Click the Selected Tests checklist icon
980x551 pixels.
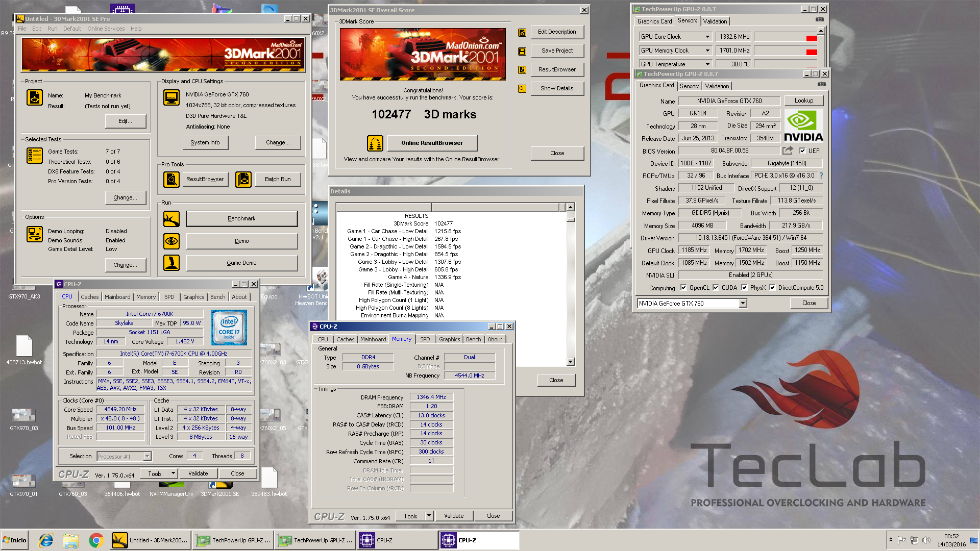tap(35, 156)
